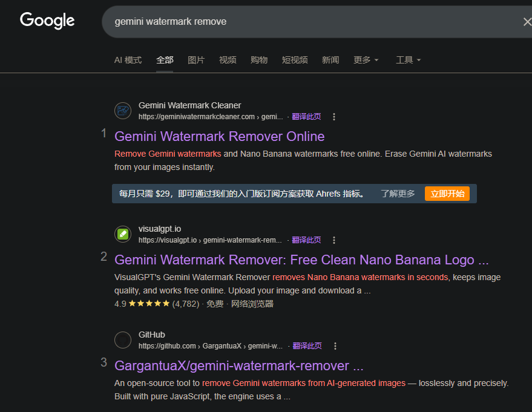Click the GitHub site name
Screen dimensions: 532x412
tap(152, 335)
